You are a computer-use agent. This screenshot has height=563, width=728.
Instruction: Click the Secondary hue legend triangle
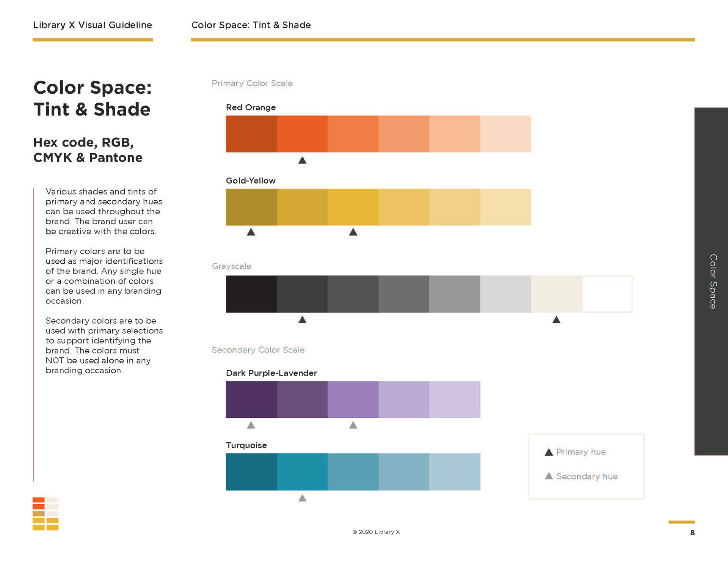click(x=549, y=476)
